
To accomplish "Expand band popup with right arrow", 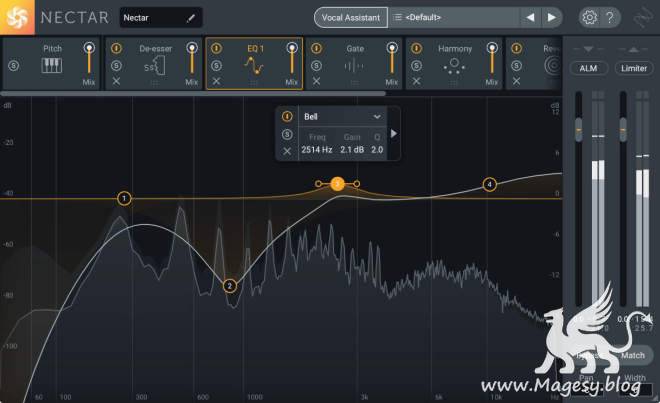I will tap(394, 134).
